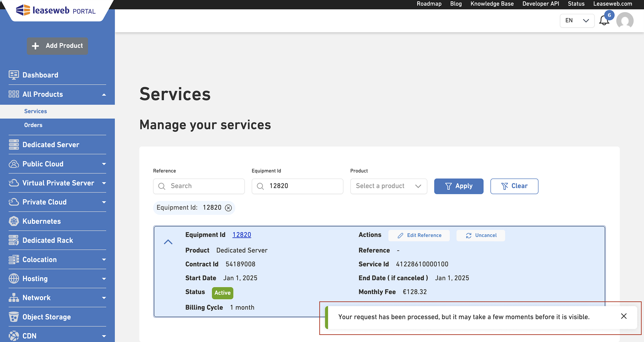The image size is (644, 342).
Task: Click the Kubernetes wheel icon
Action: [14, 221]
